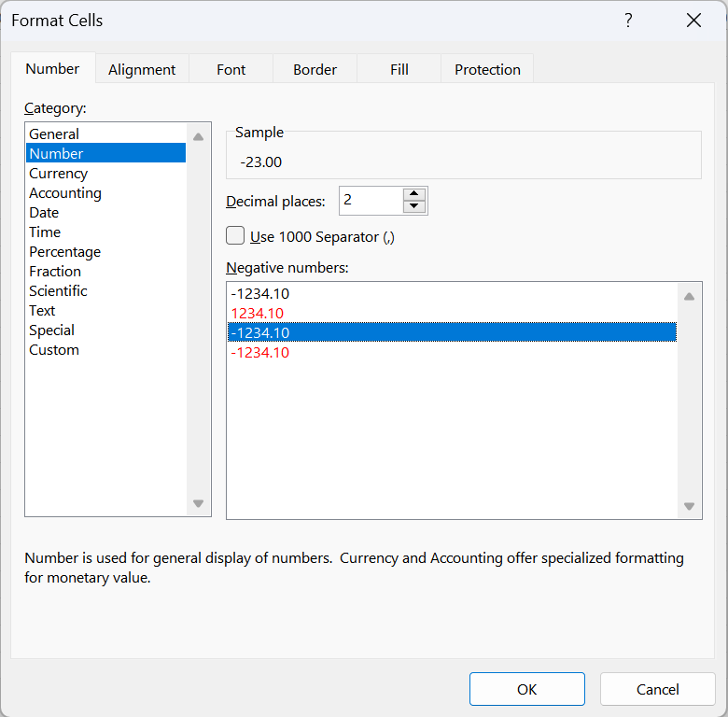Viewport: 728px width, 717px height.
Task: Select red 1234.10 without minus sign
Action: pyautogui.click(x=452, y=314)
